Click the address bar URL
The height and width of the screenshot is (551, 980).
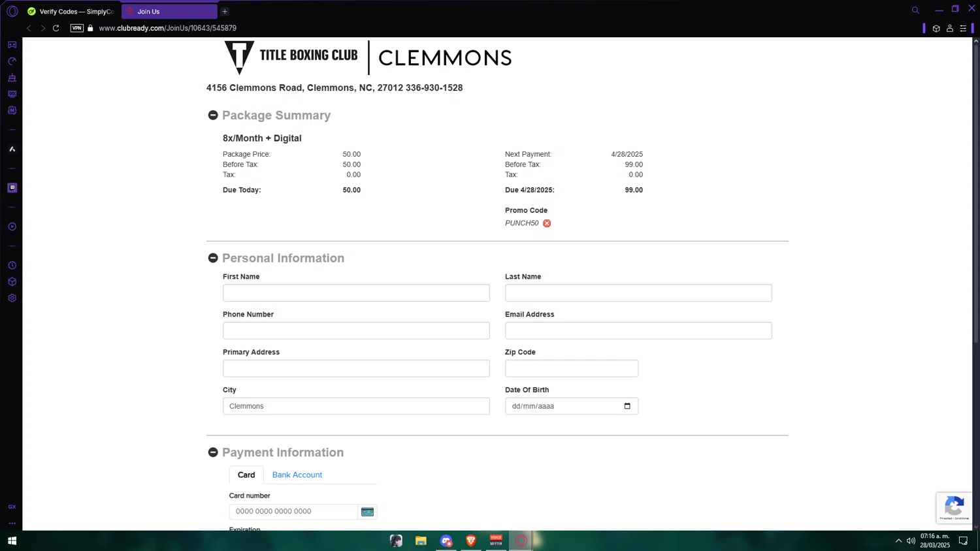[168, 28]
